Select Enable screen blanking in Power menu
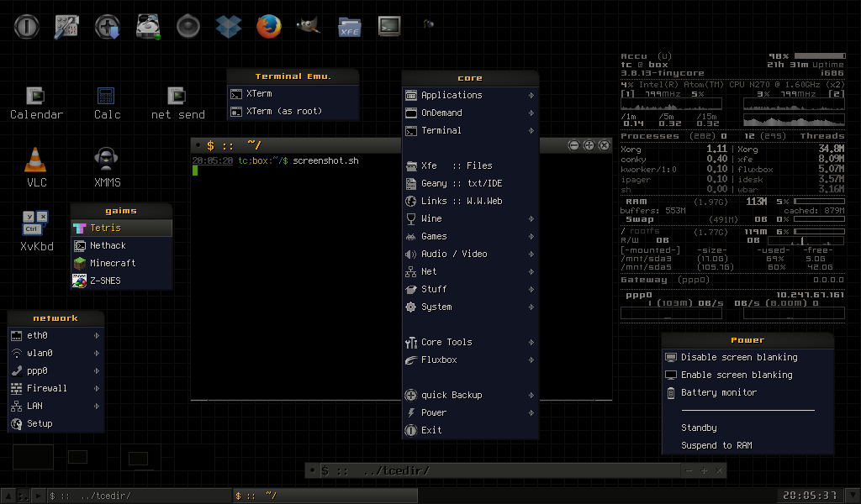This screenshot has height=504, width=861. click(736, 375)
